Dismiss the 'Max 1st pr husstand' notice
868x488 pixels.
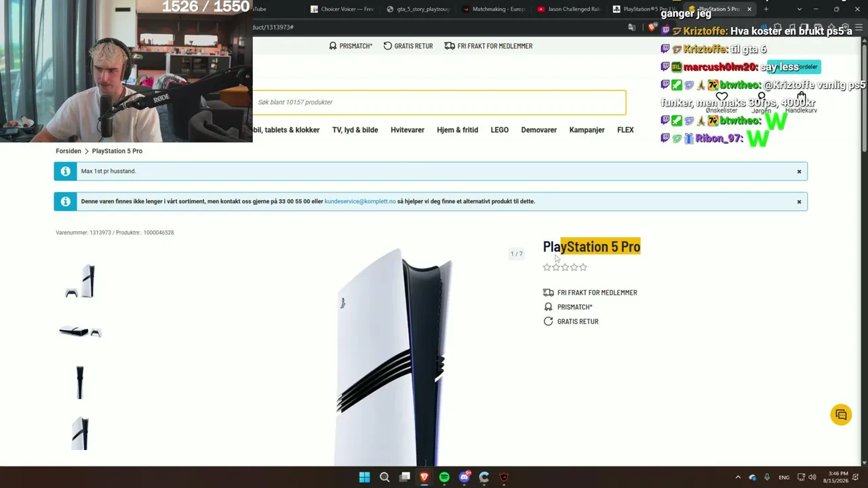click(x=799, y=171)
